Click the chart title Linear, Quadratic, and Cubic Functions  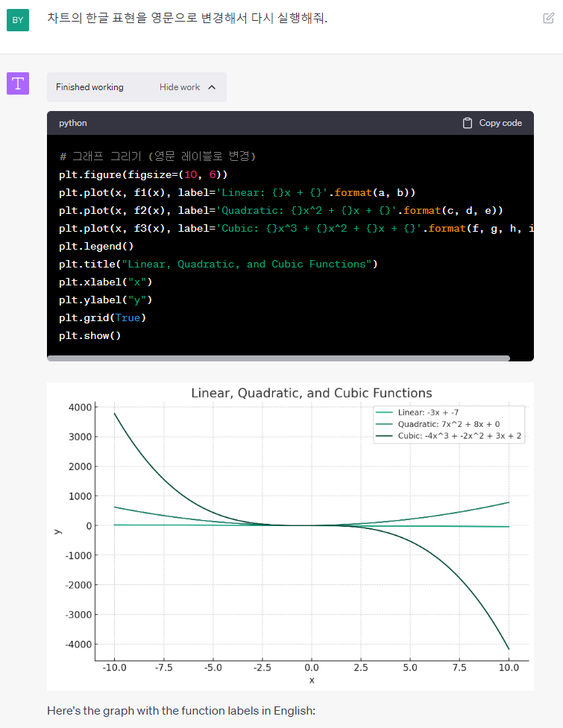(311, 393)
